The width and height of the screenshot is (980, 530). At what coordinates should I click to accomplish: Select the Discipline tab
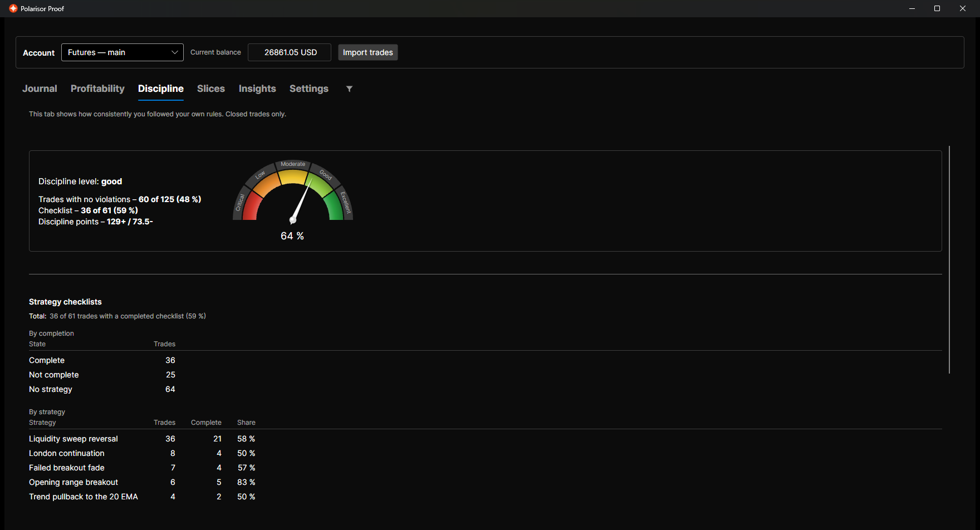click(161, 89)
